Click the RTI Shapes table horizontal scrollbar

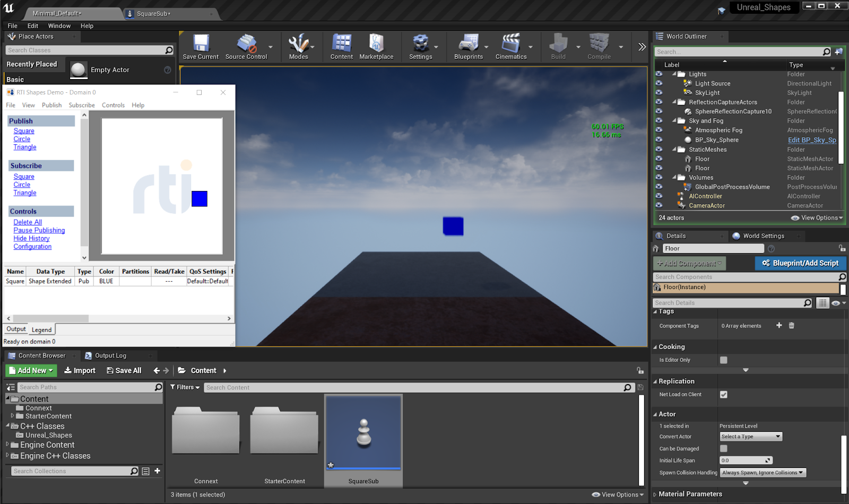pyautogui.click(x=51, y=318)
